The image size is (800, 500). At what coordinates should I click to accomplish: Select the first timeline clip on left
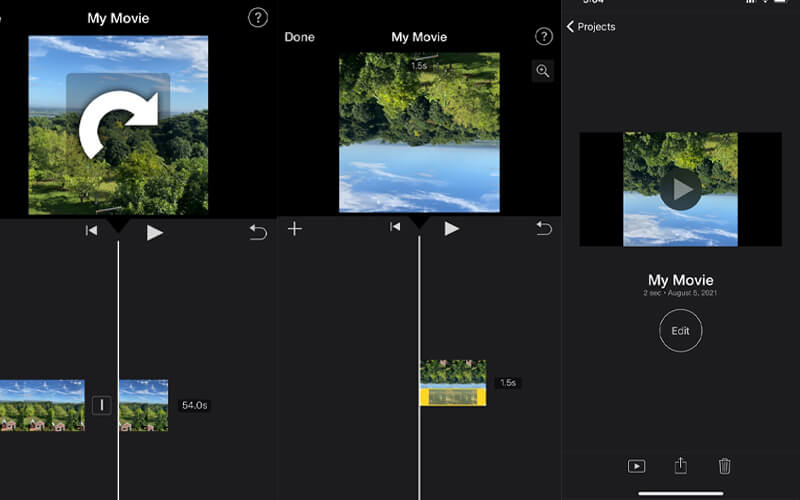[x=42, y=405]
